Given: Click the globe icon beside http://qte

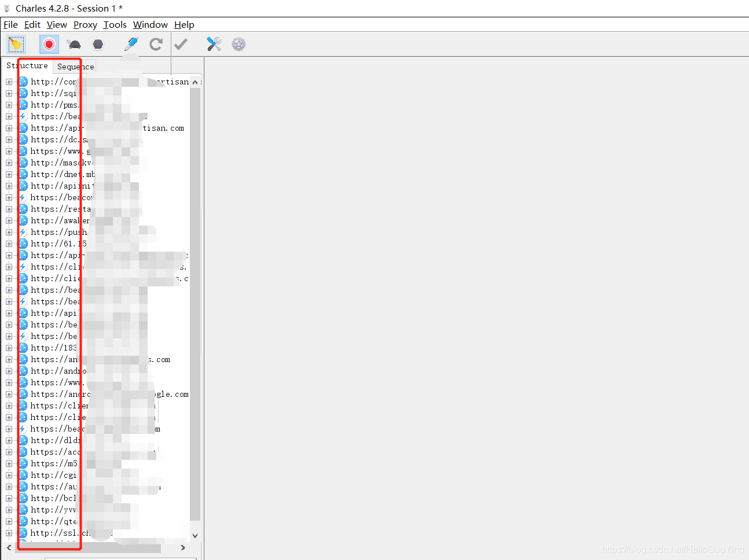Looking at the screenshot, I should [x=23, y=521].
